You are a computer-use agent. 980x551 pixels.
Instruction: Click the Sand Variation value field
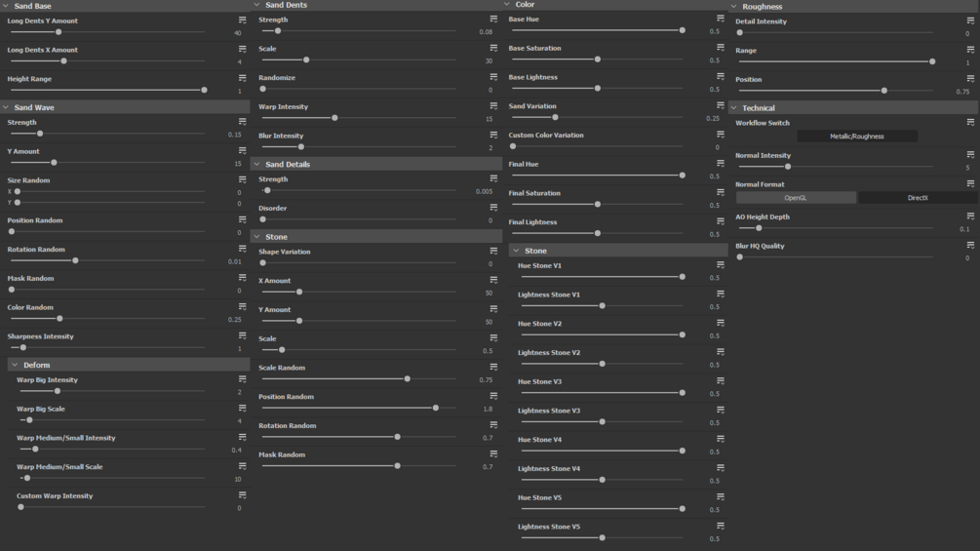point(713,119)
